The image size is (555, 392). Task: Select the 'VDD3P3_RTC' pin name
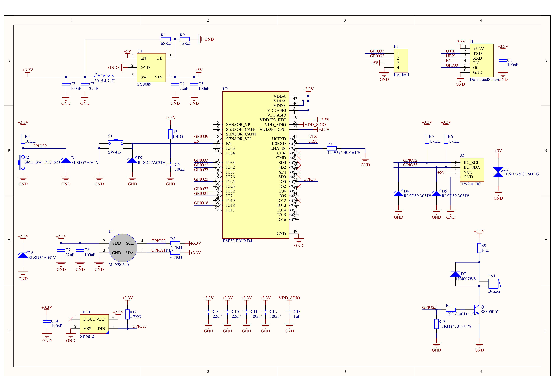click(x=273, y=120)
